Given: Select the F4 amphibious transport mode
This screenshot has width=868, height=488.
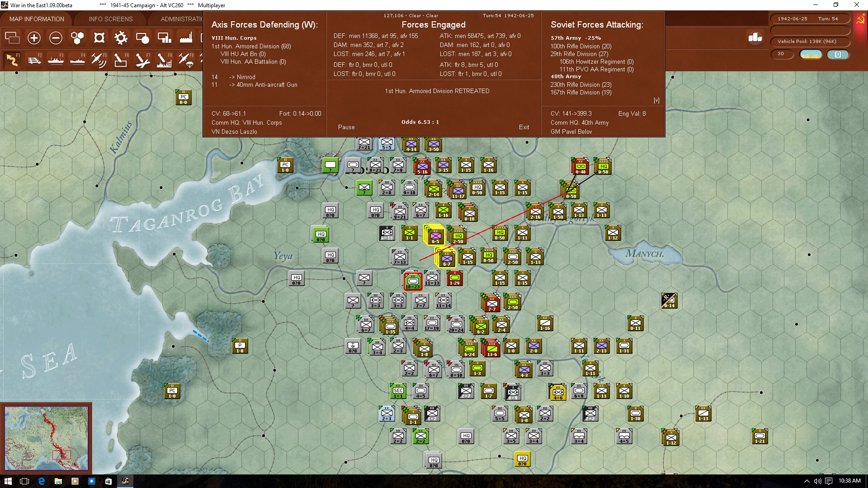Looking at the screenshot, I should pyautogui.click(x=77, y=60).
